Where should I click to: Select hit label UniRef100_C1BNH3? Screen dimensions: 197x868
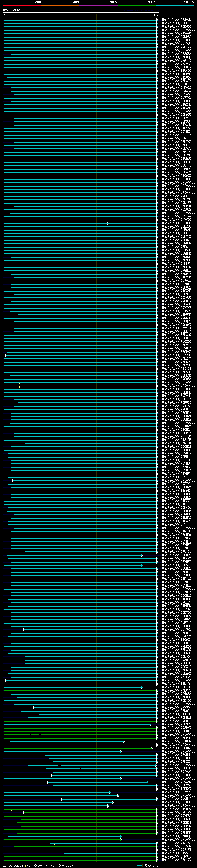[x=177, y=392]
